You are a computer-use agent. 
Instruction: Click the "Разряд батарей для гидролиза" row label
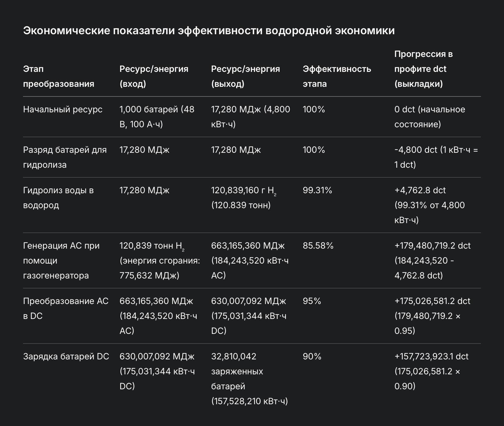point(65,157)
